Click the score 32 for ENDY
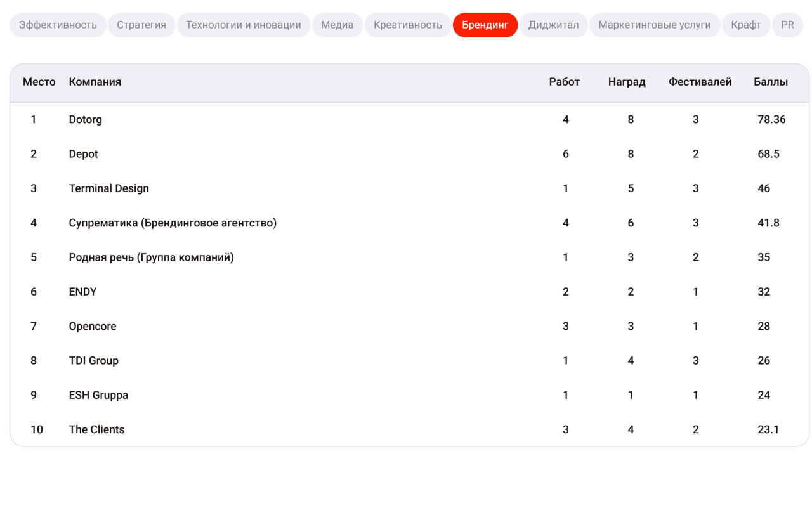This screenshot has height=508, width=812. click(764, 292)
